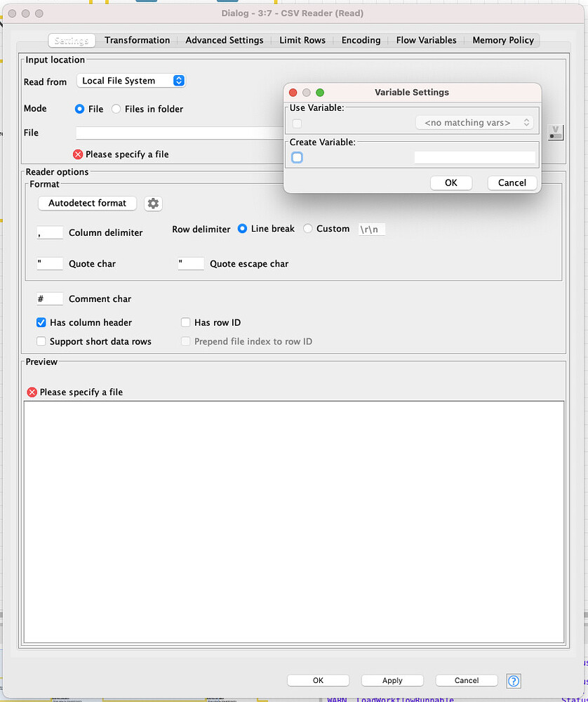Click the flow variable icon beside File field
The image size is (588, 702).
[555, 133]
